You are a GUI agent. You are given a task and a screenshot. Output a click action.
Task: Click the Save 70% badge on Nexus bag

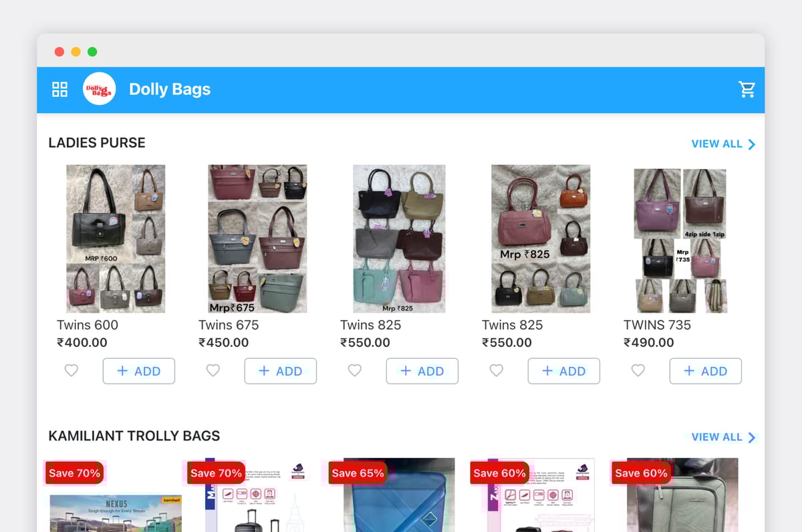(74, 473)
